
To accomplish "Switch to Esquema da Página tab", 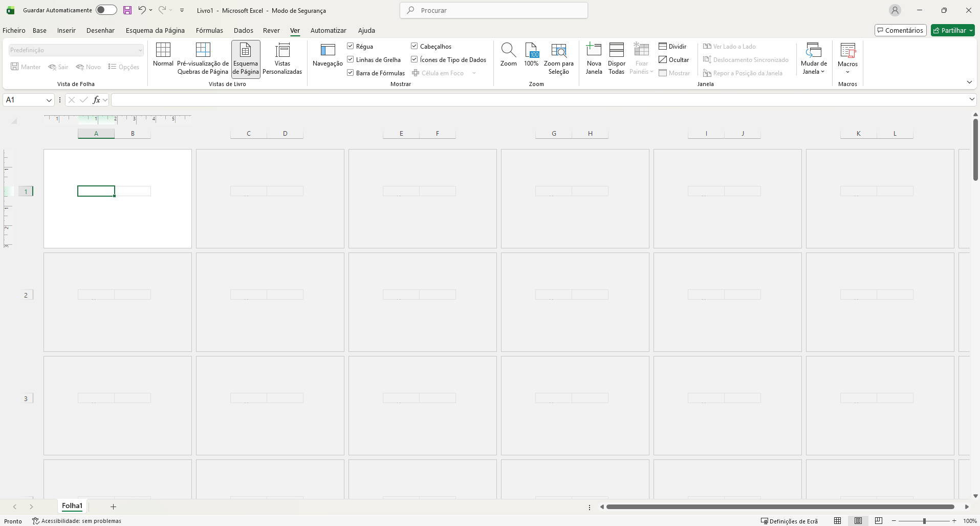I will click(155, 30).
